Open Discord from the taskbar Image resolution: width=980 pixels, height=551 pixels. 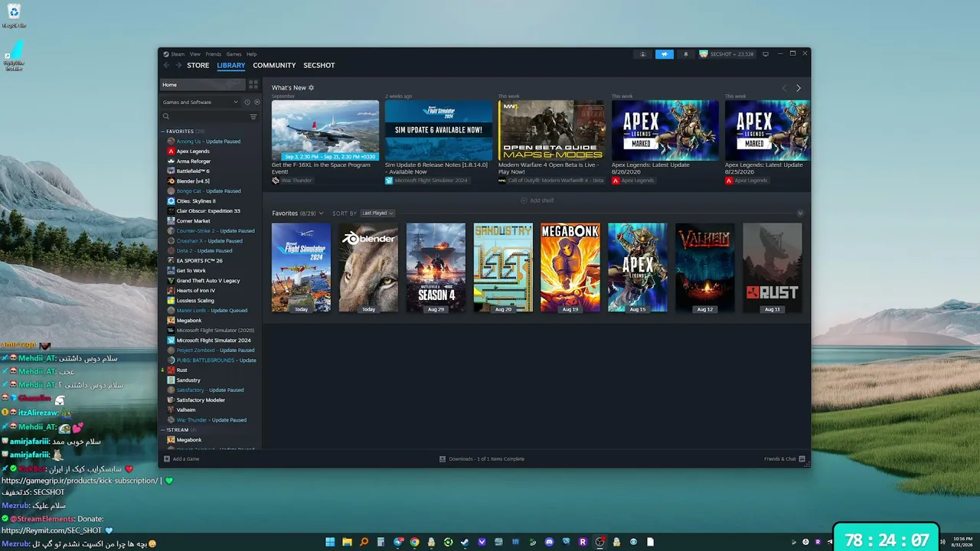(549, 542)
